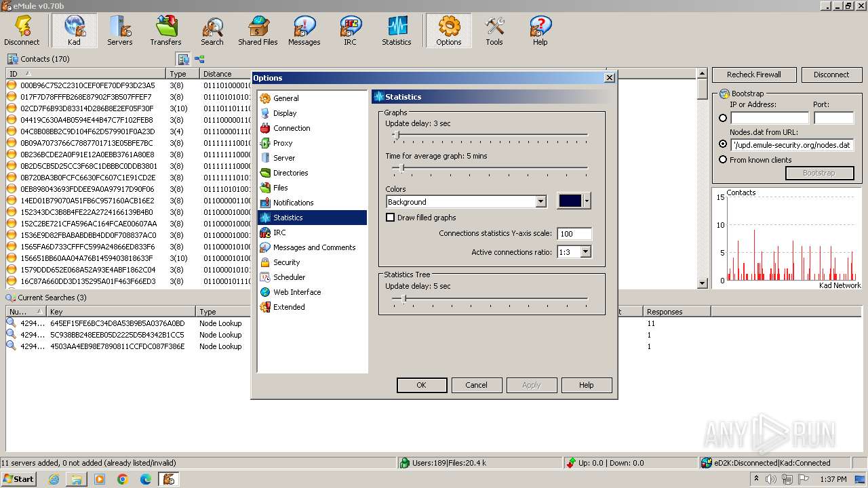The width and height of the screenshot is (868, 488).
Task: Click the network graph view icon next to Contacts
Action: tap(199, 59)
